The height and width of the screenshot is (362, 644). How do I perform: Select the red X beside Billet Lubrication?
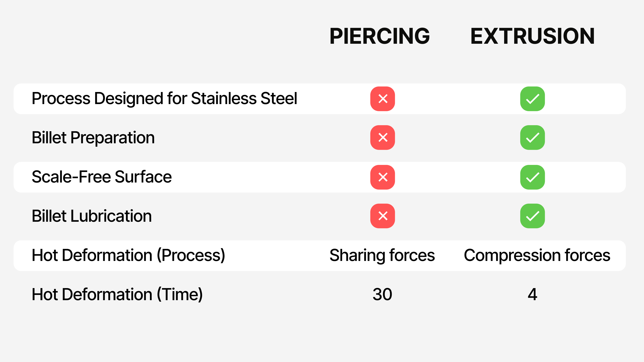click(x=382, y=216)
